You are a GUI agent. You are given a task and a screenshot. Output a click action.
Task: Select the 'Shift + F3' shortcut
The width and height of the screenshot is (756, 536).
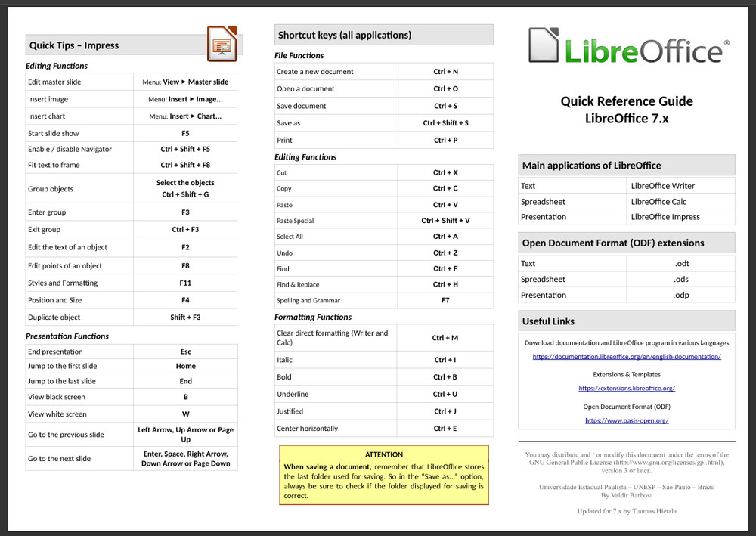pyautogui.click(x=185, y=318)
